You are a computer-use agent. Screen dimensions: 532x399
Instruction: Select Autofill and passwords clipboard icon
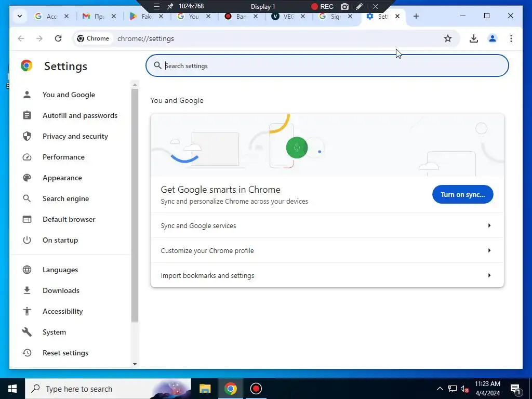(27, 115)
